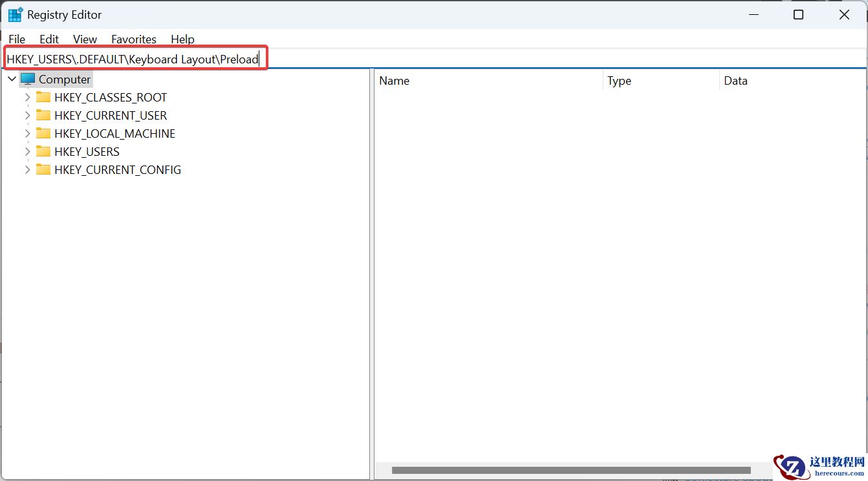This screenshot has height=481, width=868.
Task: Click the HKEY_USERS folder icon
Action: [43, 152]
